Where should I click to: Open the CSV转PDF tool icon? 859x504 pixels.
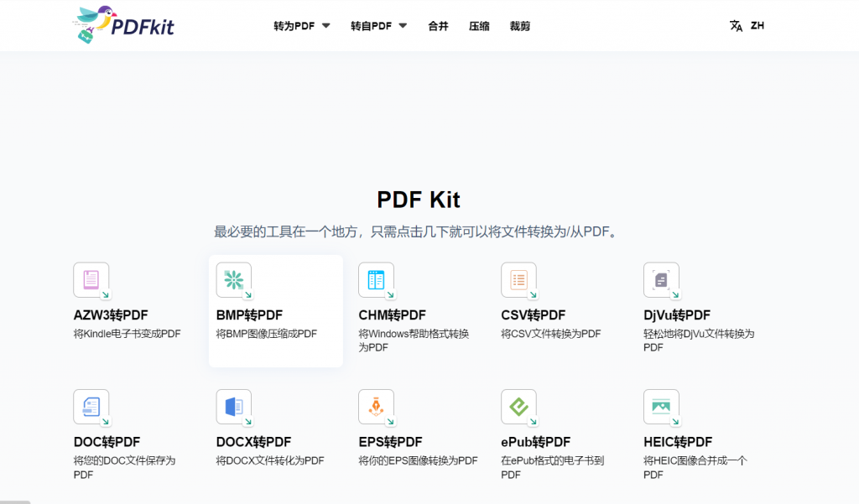click(518, 280)
